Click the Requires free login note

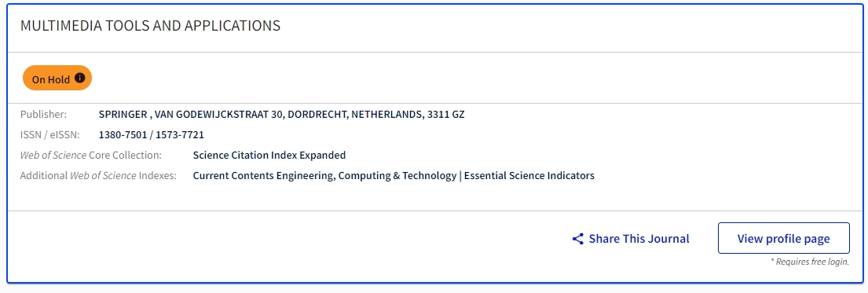(809, 262)
